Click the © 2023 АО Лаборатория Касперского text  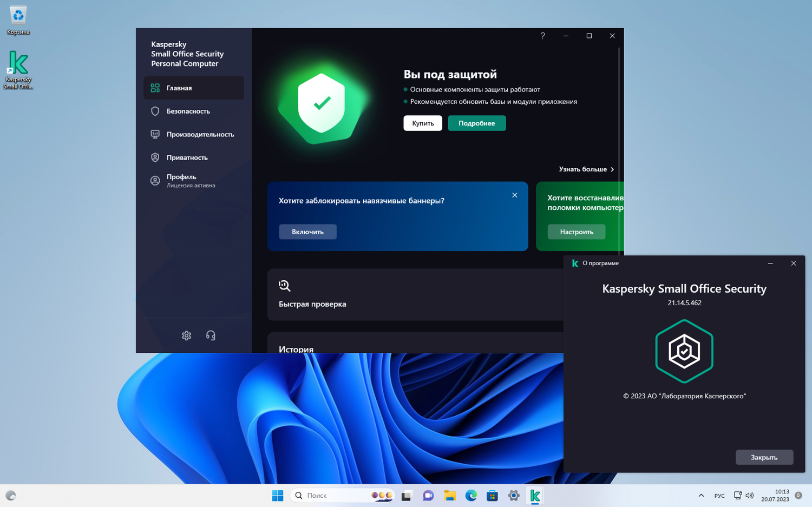tap(684, 396)
